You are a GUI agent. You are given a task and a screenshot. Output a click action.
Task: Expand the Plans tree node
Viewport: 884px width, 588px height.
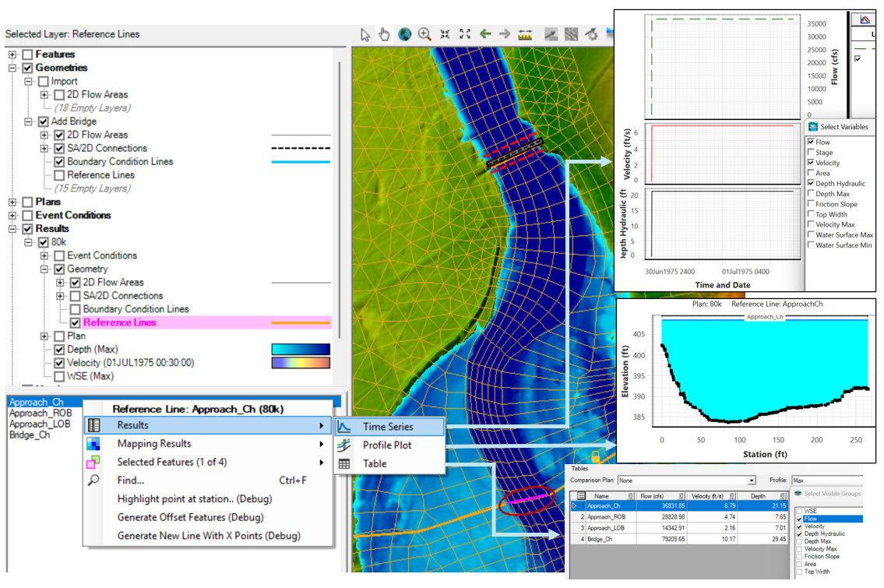click(12, 202)
